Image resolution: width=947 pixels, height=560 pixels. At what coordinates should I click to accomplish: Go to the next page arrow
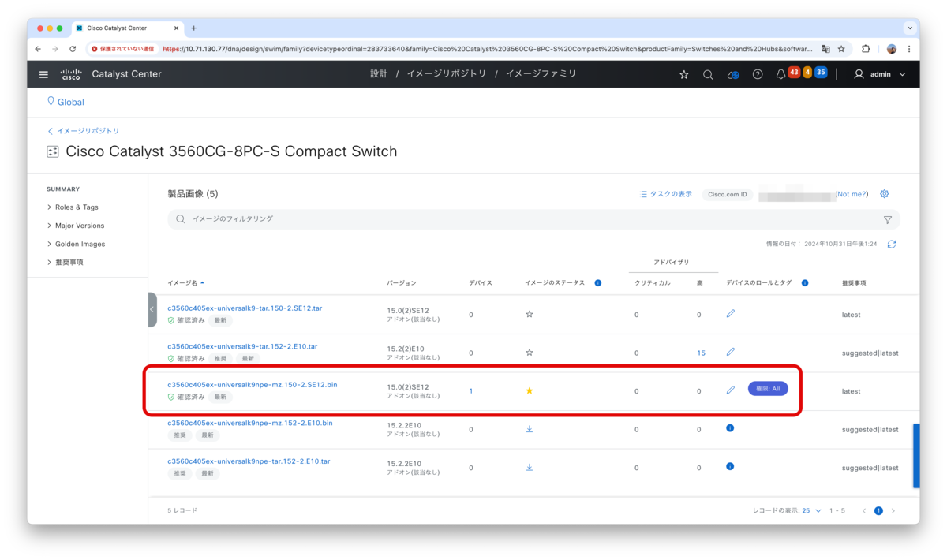pos(893,511)
